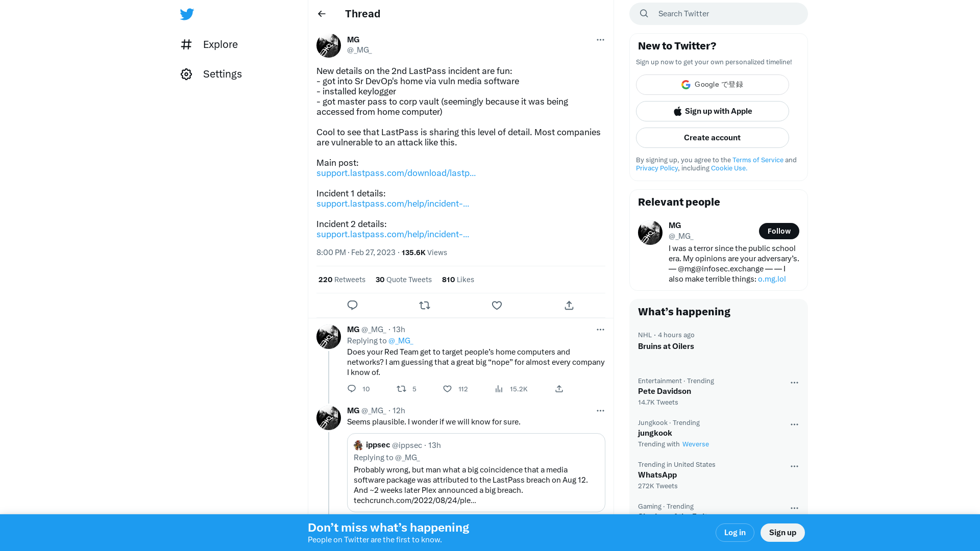Screen dimensions: 980x551
Task: Expand the more options on reply tweet
Action: (600, 330)
